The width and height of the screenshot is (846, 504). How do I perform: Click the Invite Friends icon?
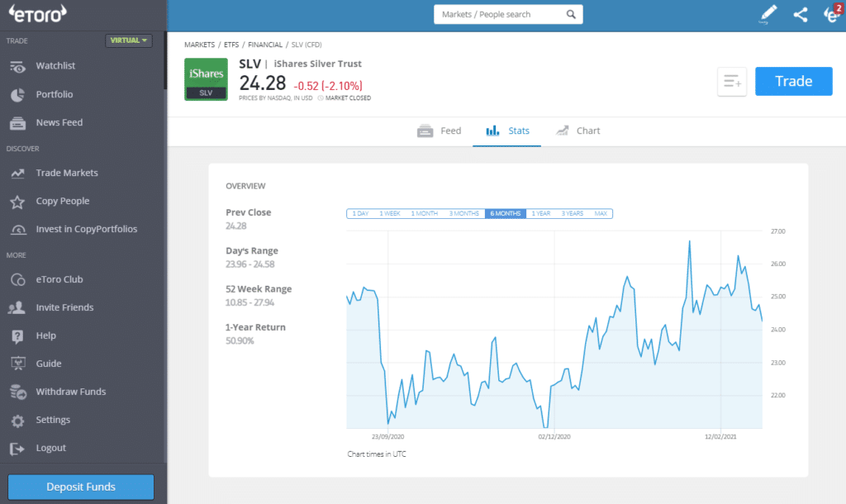click(x=17, y=307)
